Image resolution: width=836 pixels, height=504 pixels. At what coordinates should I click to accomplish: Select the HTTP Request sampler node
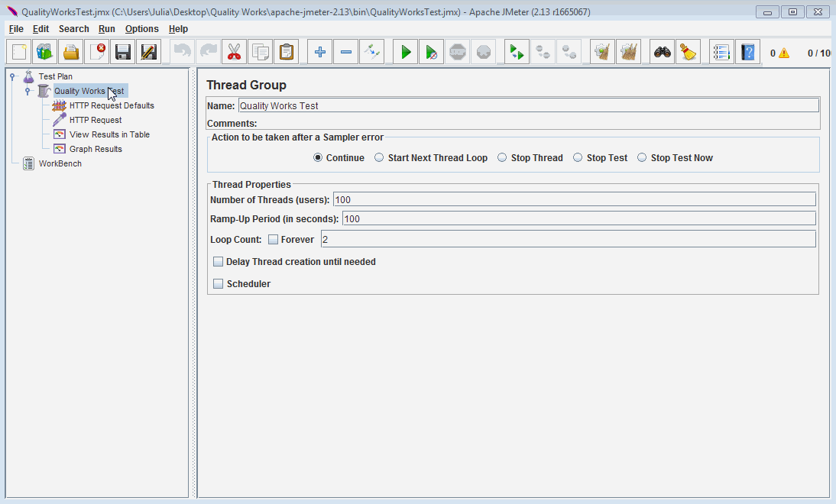pyautogui.click(x=96, y=120)
